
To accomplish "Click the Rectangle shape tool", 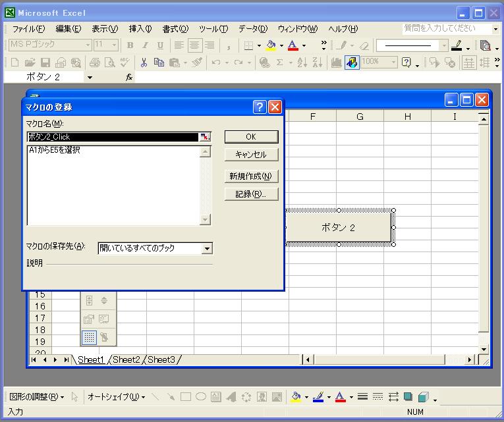I will [x=186, y=397].
